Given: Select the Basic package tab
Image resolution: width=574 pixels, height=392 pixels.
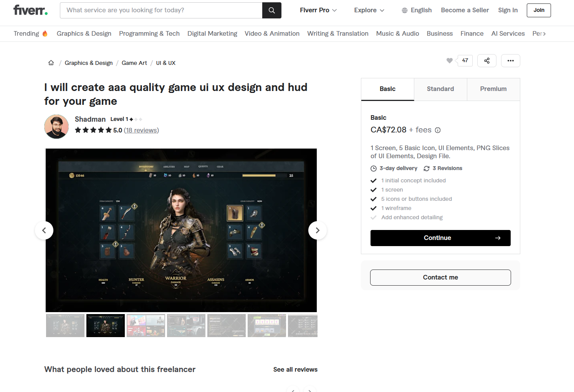Looking at the screenshot, I should click(387, 89).
